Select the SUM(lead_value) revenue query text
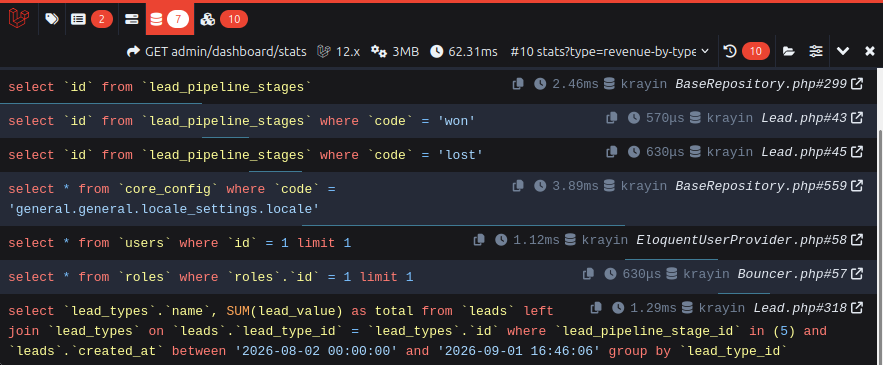 [417, 331]
